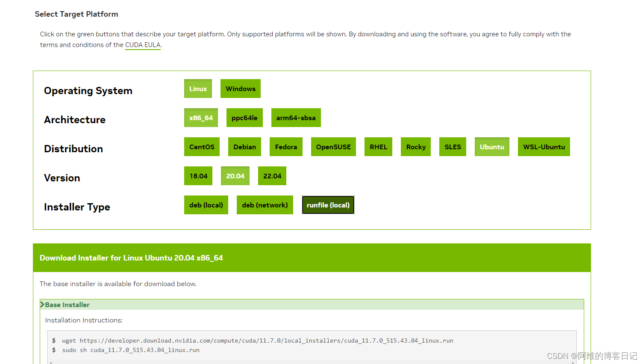Choose the x86_64 architecture
The height and width of the screenshot is (364, 644).
201,118
